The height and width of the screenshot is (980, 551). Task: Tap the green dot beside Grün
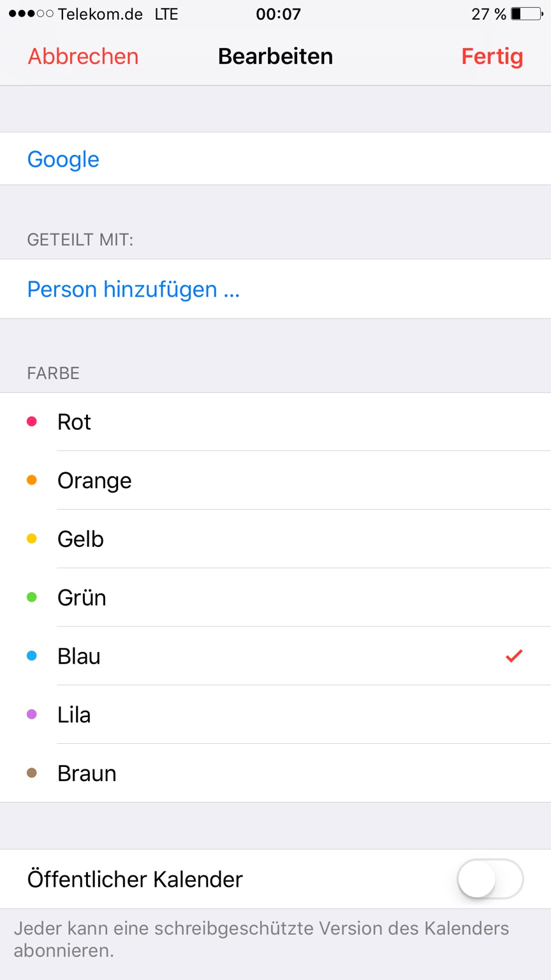[30, 597]
